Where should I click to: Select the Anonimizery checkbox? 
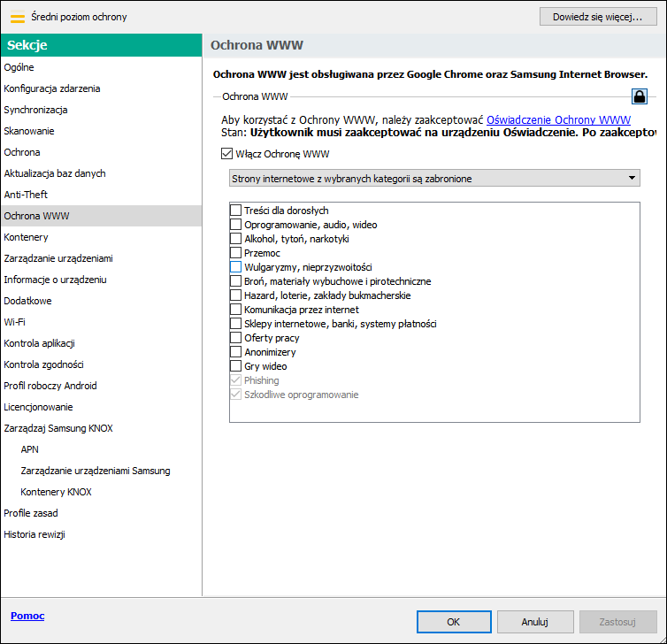tap(235, 352)
